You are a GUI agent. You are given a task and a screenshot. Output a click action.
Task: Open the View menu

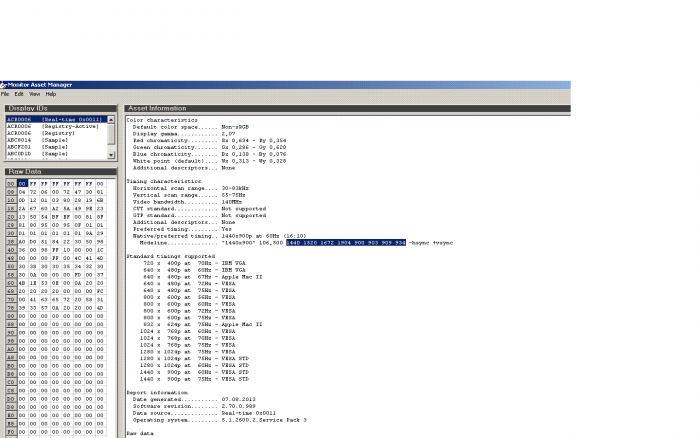[x=34, y=94]
